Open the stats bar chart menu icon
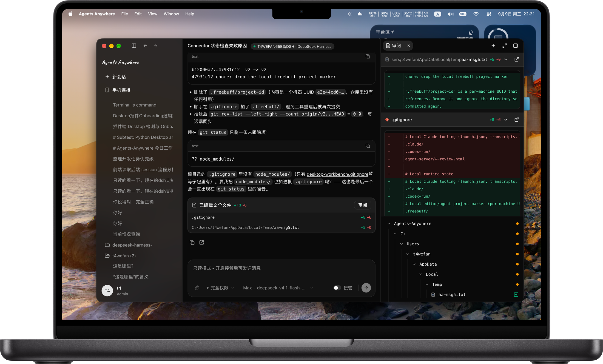Viewport: 603px width, 364px height. (360, 14)
